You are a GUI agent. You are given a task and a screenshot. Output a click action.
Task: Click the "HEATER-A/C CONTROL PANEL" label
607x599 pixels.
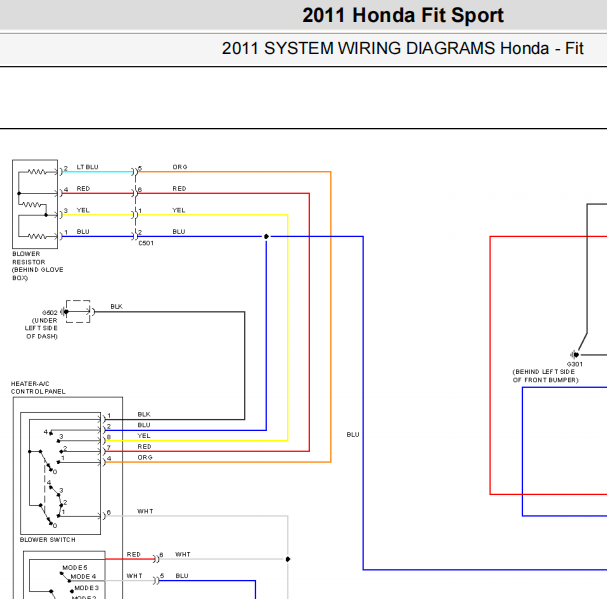click(x=38, y=388)
